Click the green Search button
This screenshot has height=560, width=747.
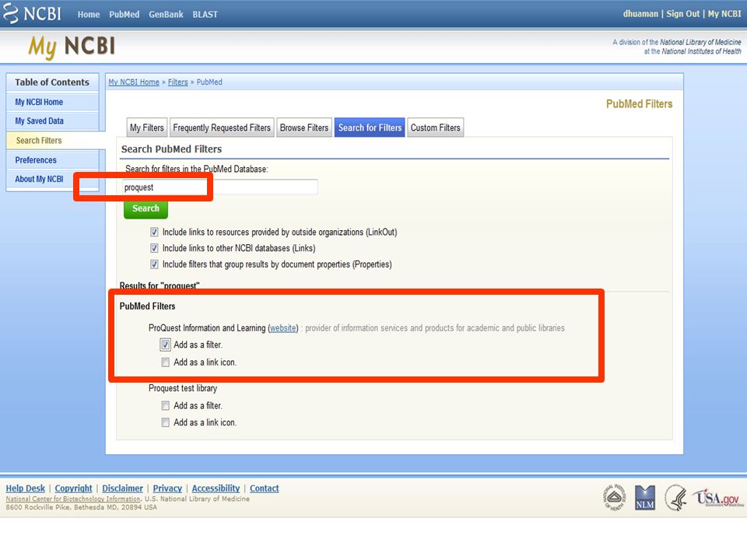tap(146, 208)
